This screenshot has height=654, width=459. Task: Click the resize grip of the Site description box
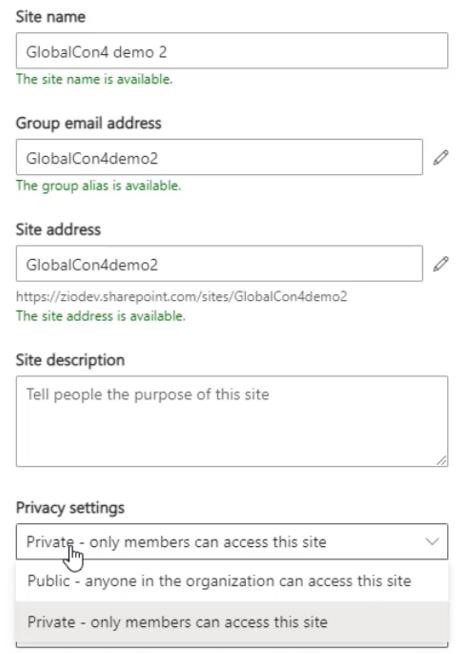tap(441, 460)
